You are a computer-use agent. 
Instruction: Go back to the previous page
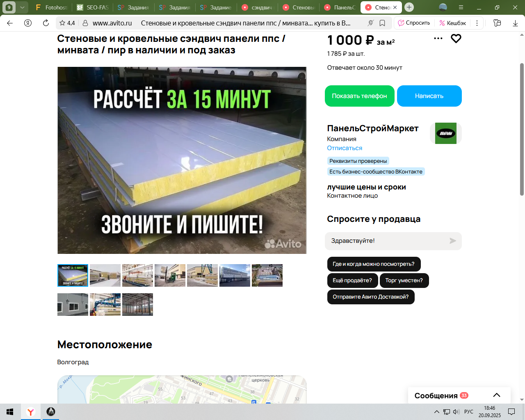[x=10, y=23]
